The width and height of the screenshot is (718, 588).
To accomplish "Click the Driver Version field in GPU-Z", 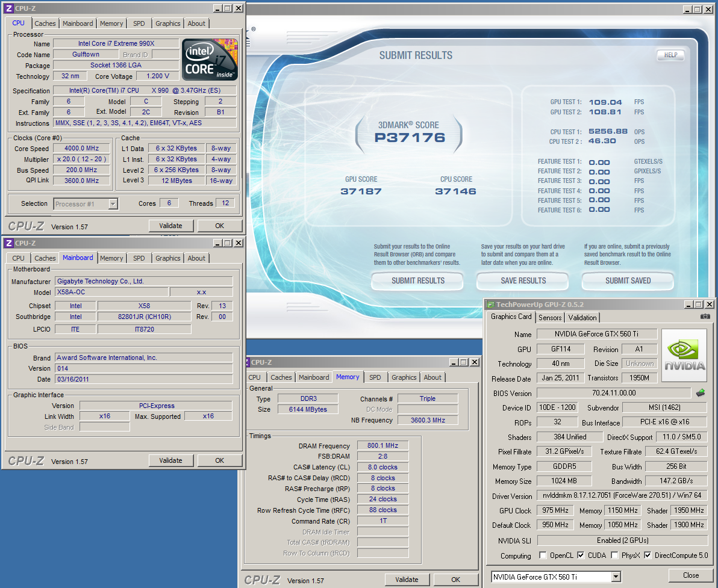I will coord(622,495).
